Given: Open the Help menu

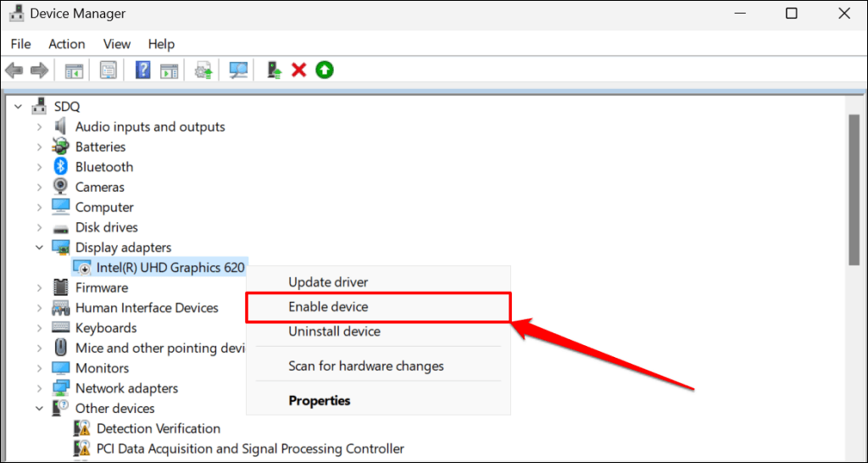Looking at the screenshot, I should click(161, 44).
